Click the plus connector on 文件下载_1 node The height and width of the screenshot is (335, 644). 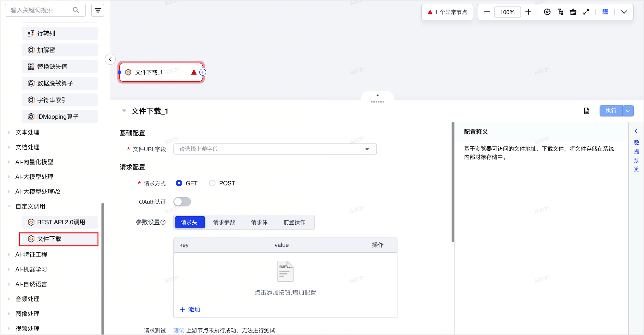(202, 72)
